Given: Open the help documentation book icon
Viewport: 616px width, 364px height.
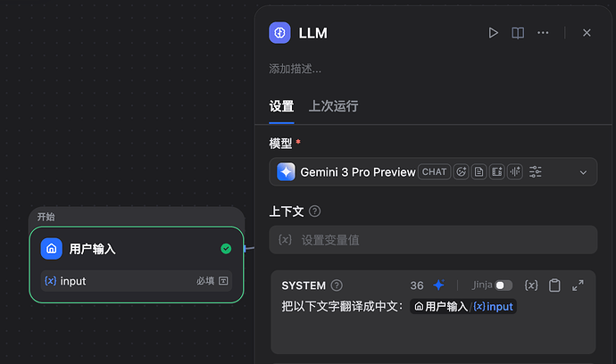Looking at the screenshot, I should click(518, 33).
